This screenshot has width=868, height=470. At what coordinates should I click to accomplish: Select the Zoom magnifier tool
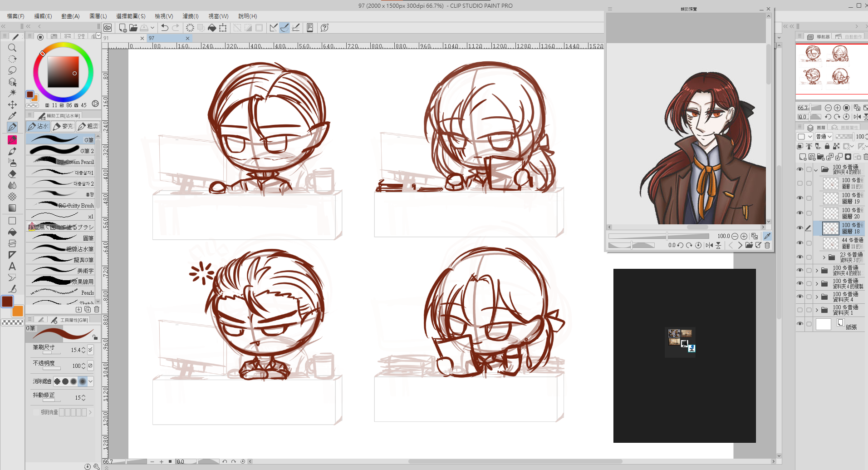pyautogui.click(x=12, y=48)
